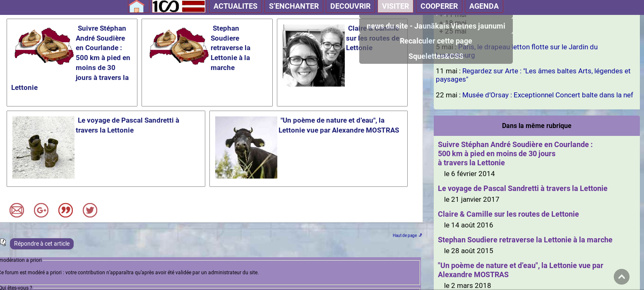Open card 'Un poème de nature et d'eau'
The image size is (644, 290).
pos(308,149)
